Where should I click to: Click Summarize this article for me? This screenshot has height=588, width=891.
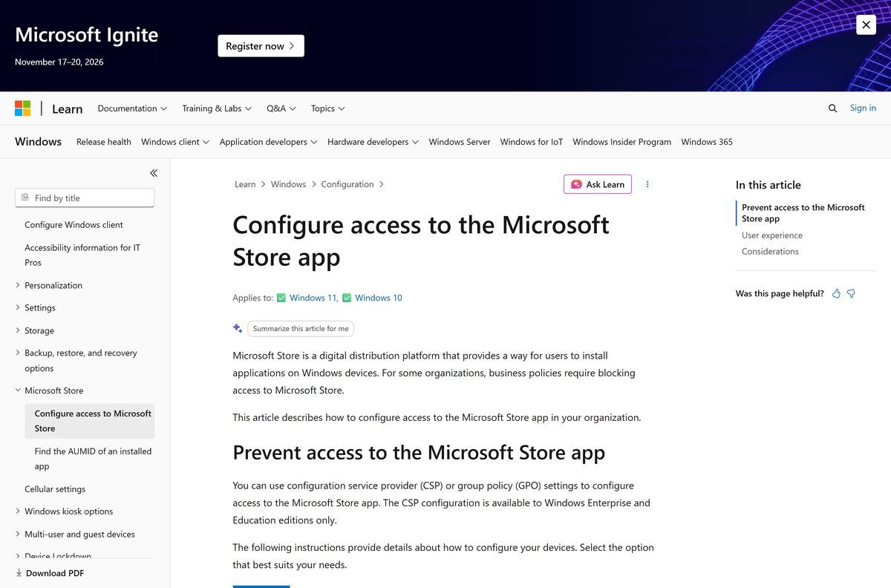(x=301, y=328)
